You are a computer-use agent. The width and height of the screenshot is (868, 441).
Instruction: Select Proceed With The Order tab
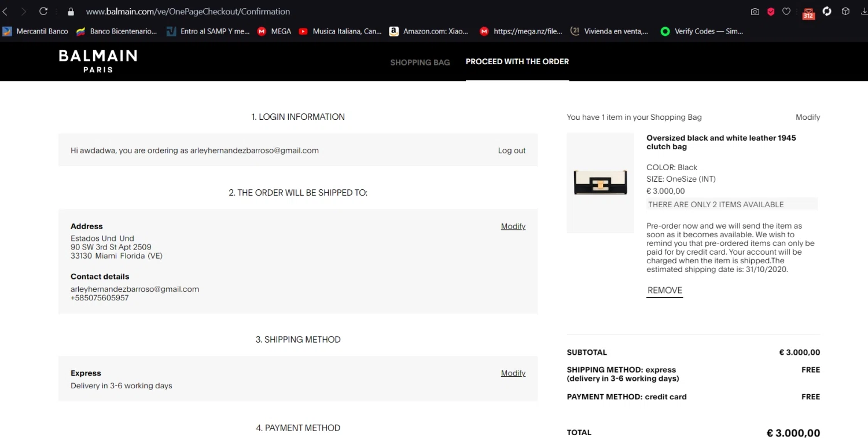pos(517,61)
